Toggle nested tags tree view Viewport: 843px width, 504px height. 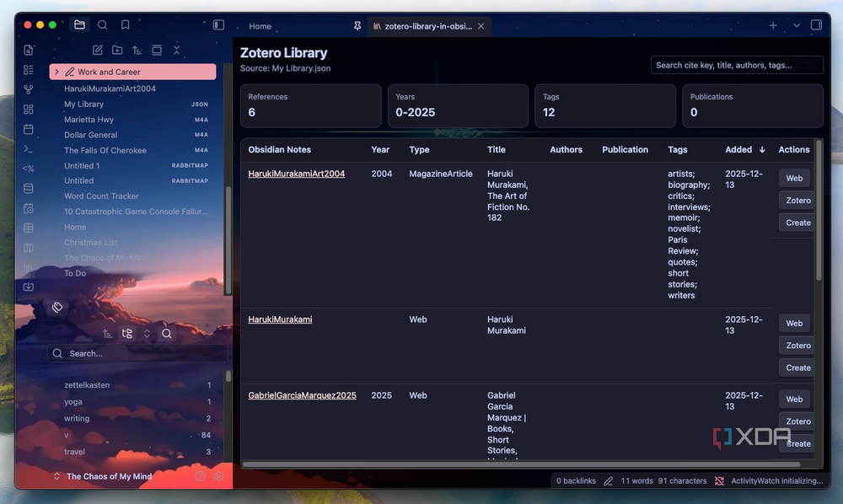tap(127, 334)
